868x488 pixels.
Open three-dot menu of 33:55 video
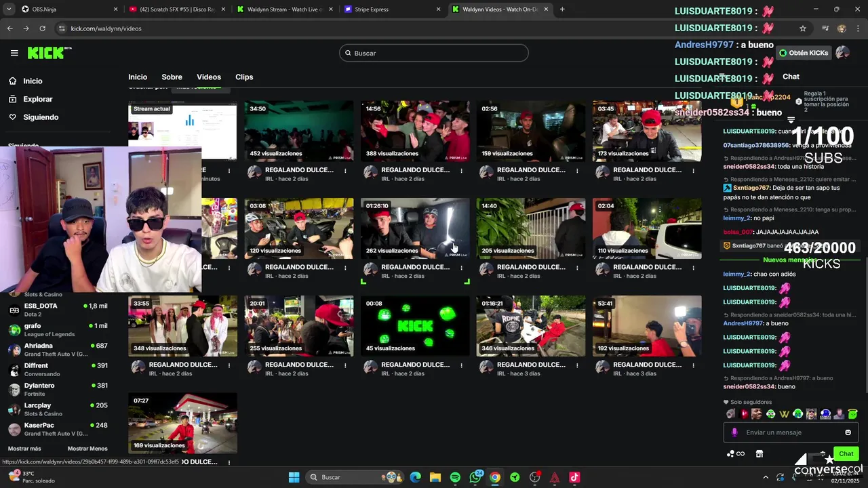click(x=229, y=365)
